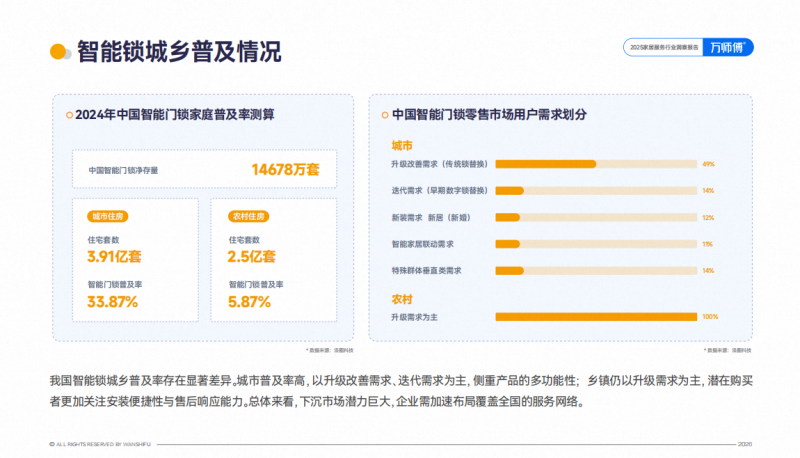
Task: Click the 14678万套 net stock figure
Action: (x=285, y=170)
